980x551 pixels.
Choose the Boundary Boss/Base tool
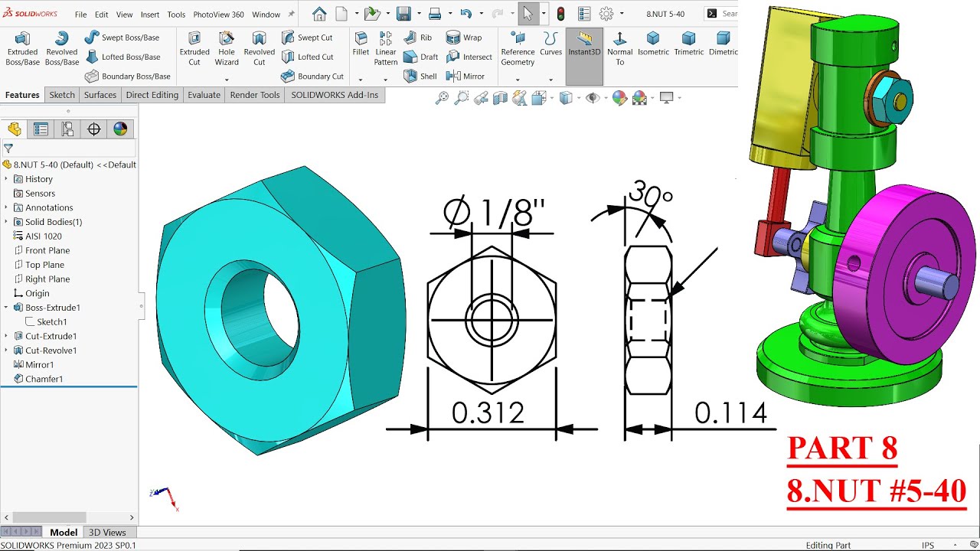point(127,77)
